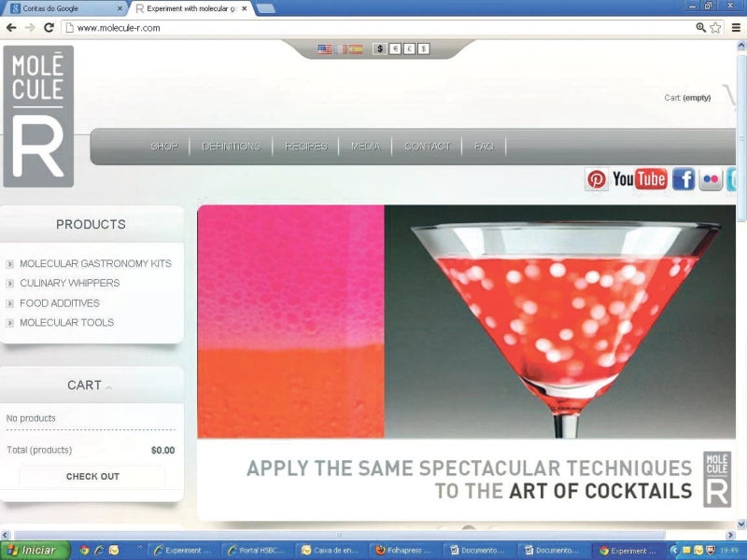Open the Flickr icon link
Image resolution: width=747 pixels, height=560 pixels.
point(712,179)
